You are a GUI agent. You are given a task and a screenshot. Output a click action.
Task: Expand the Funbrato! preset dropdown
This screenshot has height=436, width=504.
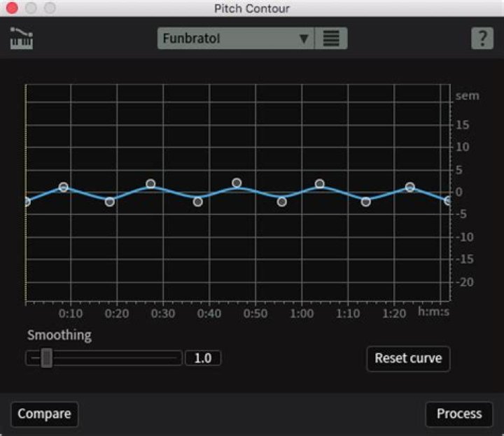236,38
